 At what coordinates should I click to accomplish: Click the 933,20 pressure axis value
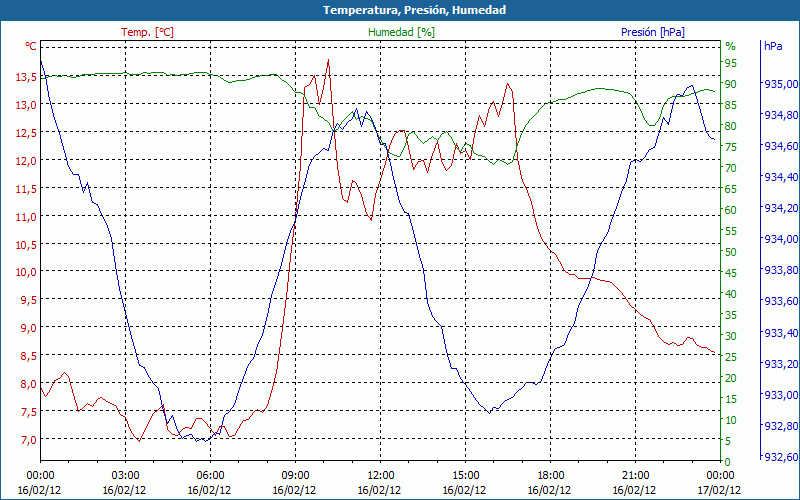click(781, 364)
